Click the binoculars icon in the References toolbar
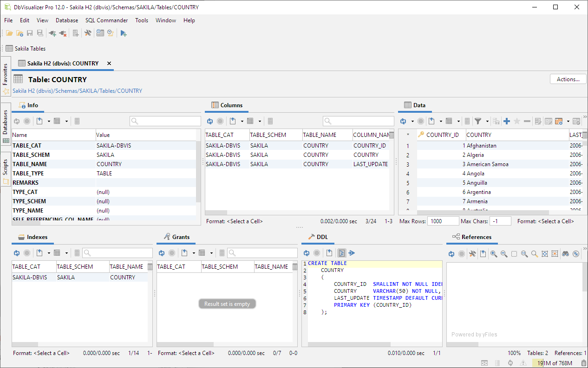 565,253
